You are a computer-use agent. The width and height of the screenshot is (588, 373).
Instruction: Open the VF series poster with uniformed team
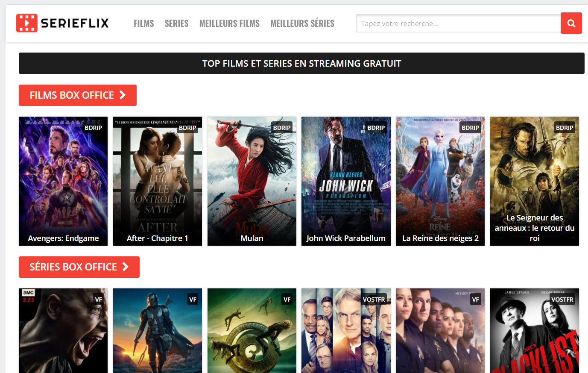pos(440,331)
